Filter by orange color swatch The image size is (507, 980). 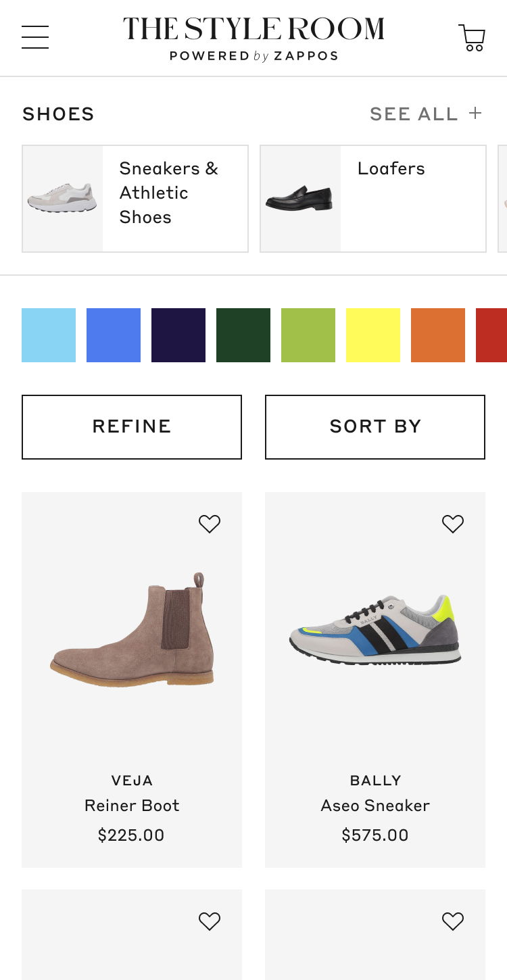(x=438, y=335)
